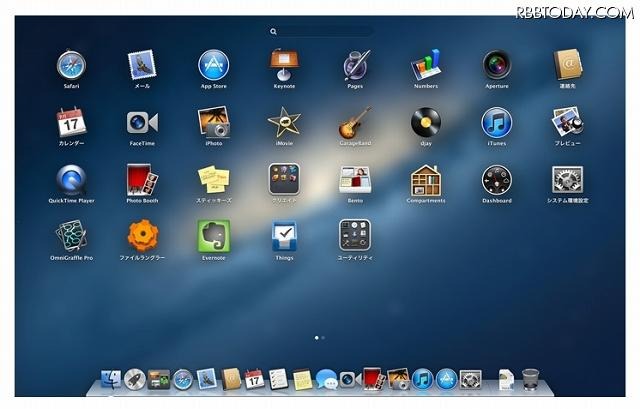Switch to second Launchpad page dot
This screenshot has height=409, width=640.
click(x=323, y=338)
